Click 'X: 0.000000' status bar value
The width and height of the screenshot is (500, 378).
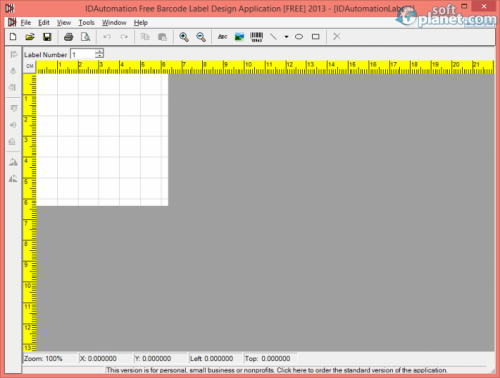(98, 359)
